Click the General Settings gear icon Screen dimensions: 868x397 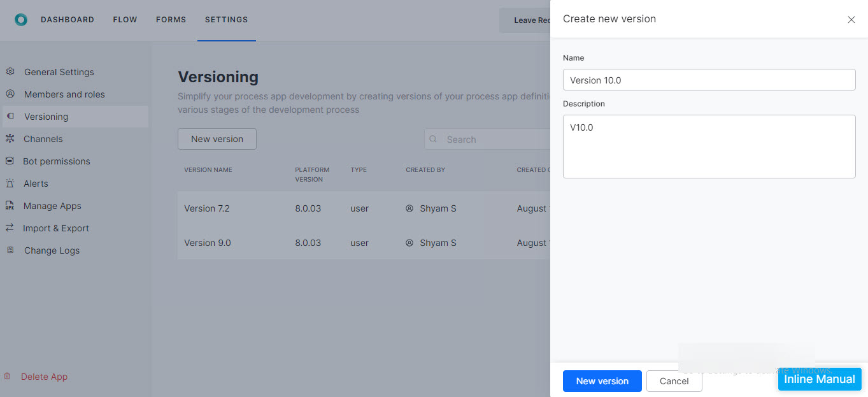[x=10, y=72]
